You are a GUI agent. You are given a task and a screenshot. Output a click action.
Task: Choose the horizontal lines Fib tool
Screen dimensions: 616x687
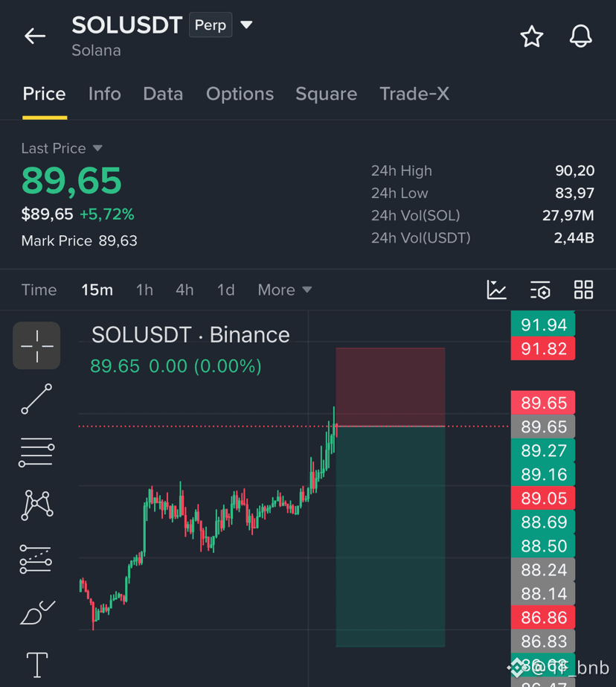click(36, 452)
